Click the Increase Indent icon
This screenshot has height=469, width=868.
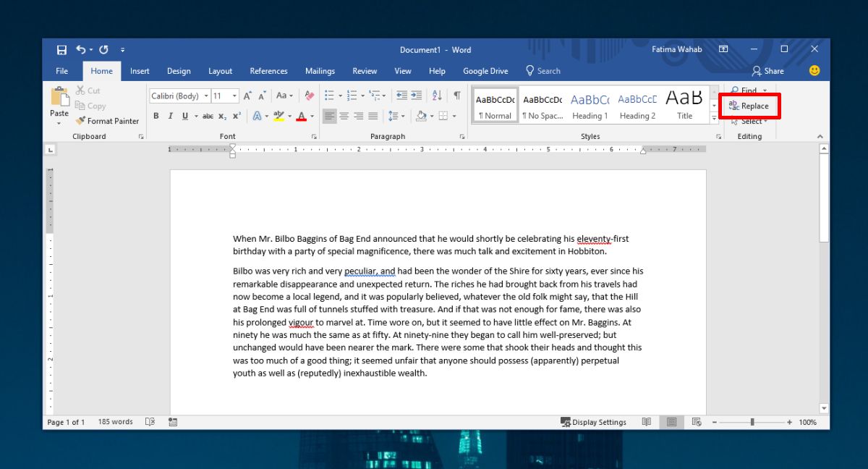pos(417,96)
